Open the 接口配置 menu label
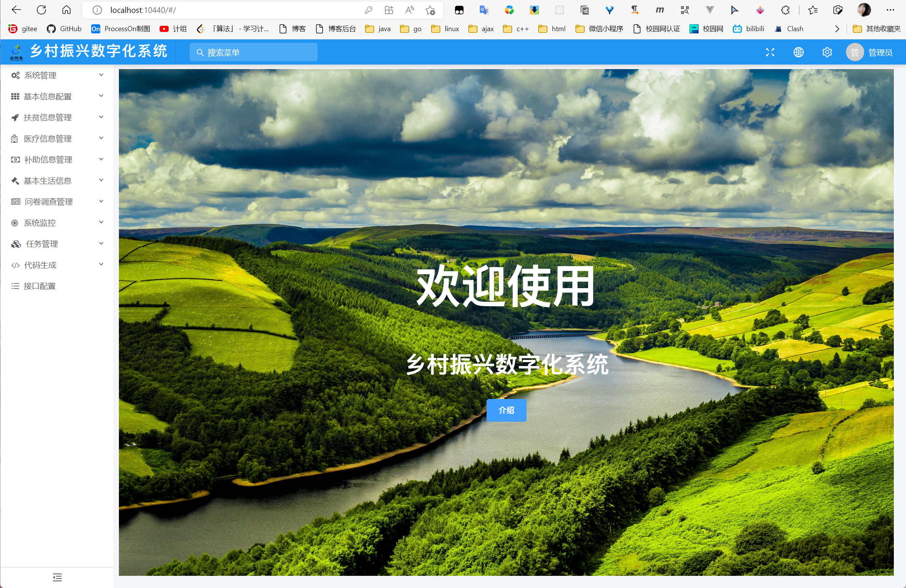 40,286
